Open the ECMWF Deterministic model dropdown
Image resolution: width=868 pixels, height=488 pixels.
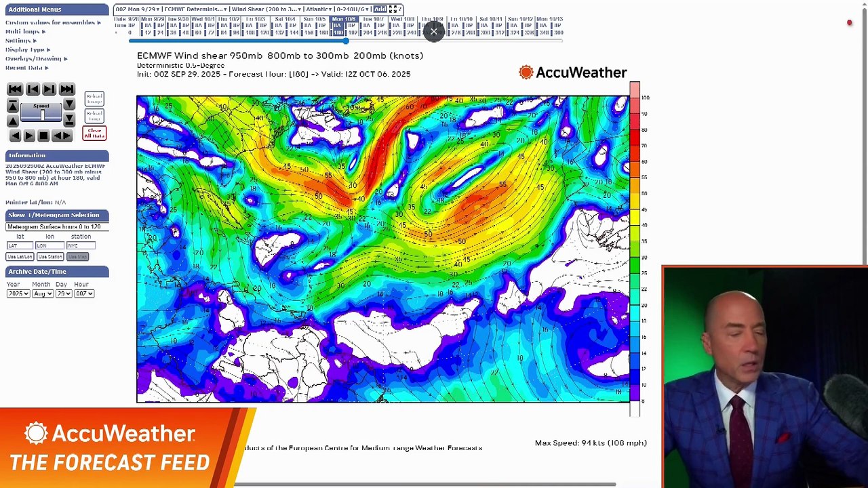(195, 9)
